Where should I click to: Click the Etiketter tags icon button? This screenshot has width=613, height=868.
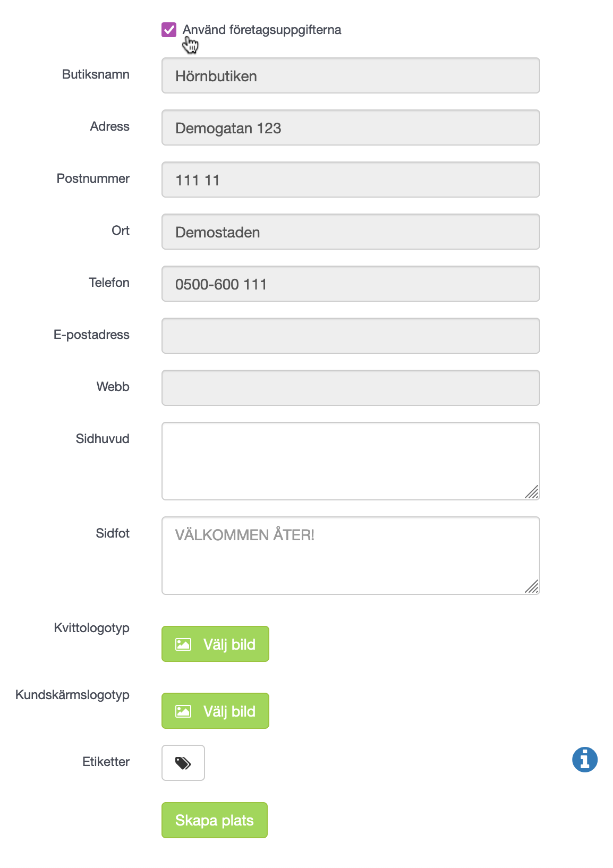pyautogui.click(x=183, y=763)
